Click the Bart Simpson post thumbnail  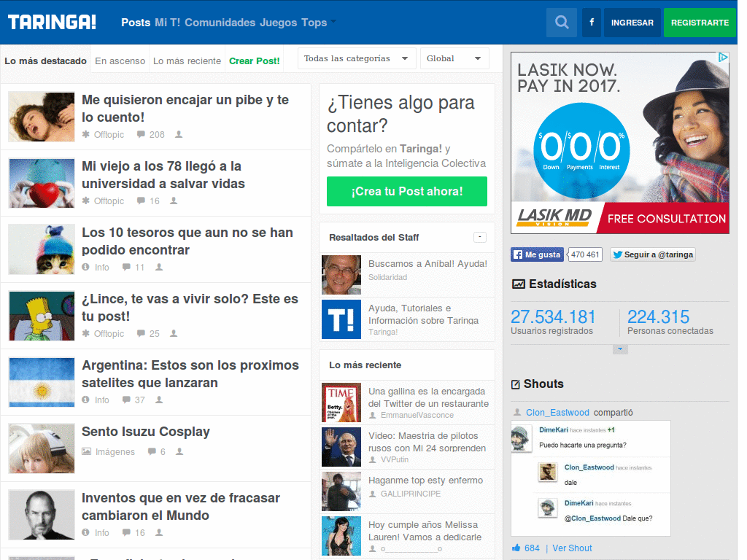pyautogui.click(x=42, y=316)
